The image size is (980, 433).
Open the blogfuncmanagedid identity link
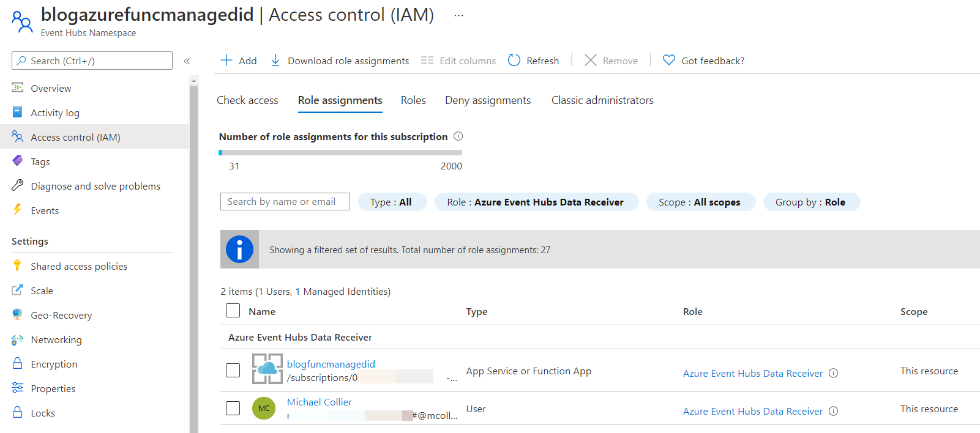pos(331,364)
